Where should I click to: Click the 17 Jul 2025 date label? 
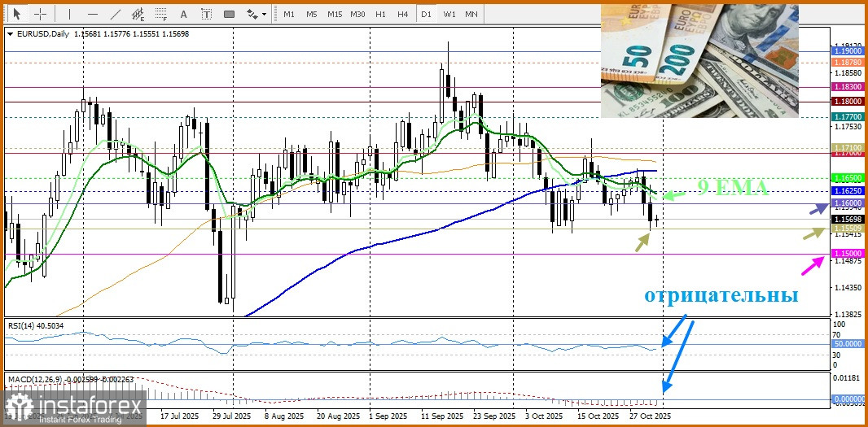[178, 416]
